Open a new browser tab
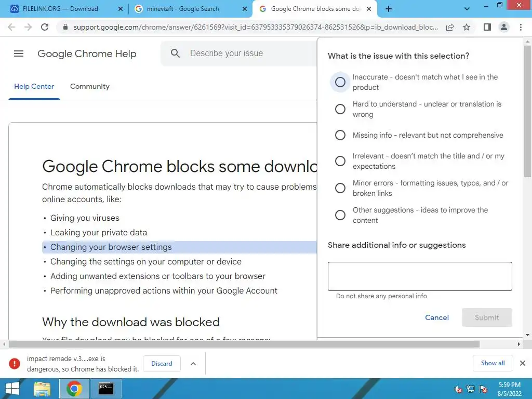Viewport: 532px width, 399px height. 389,9
